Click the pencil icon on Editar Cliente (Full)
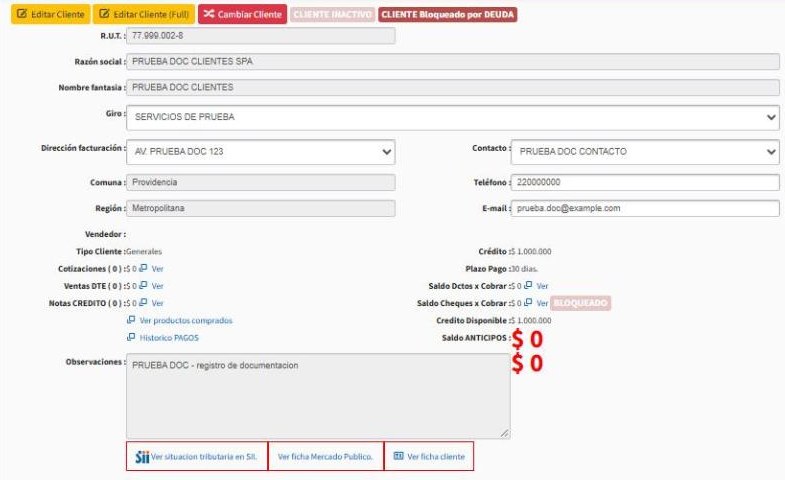785x480 pixels. [104, 14]
